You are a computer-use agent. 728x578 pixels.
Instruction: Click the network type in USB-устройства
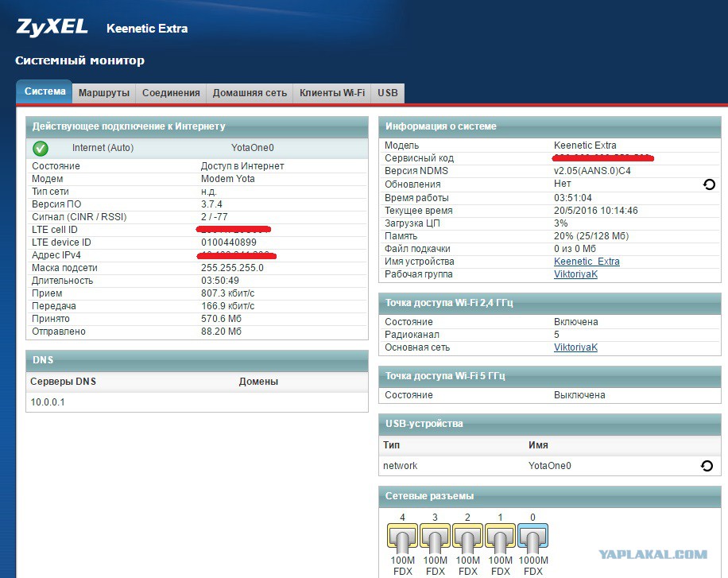[400, 466]
